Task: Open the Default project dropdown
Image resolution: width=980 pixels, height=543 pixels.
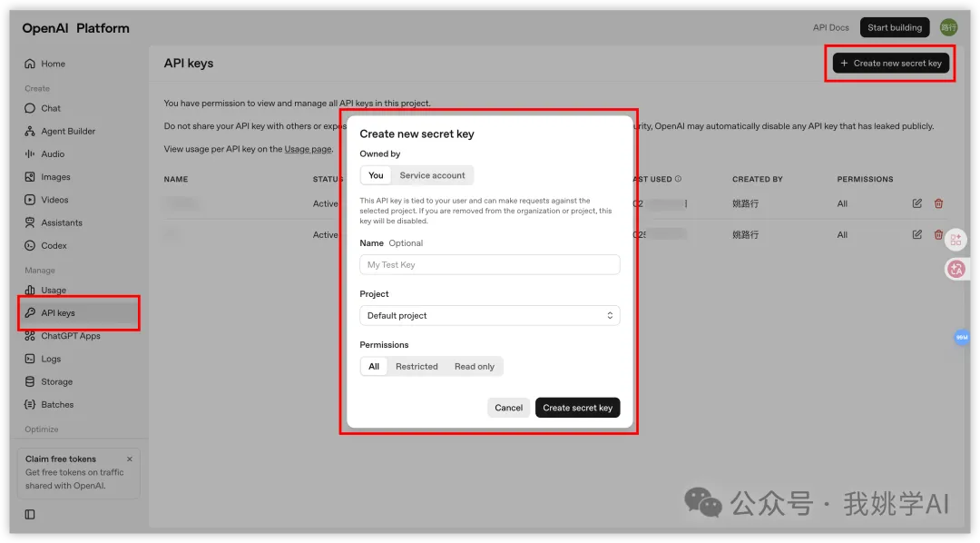Action: coord(490,316)
